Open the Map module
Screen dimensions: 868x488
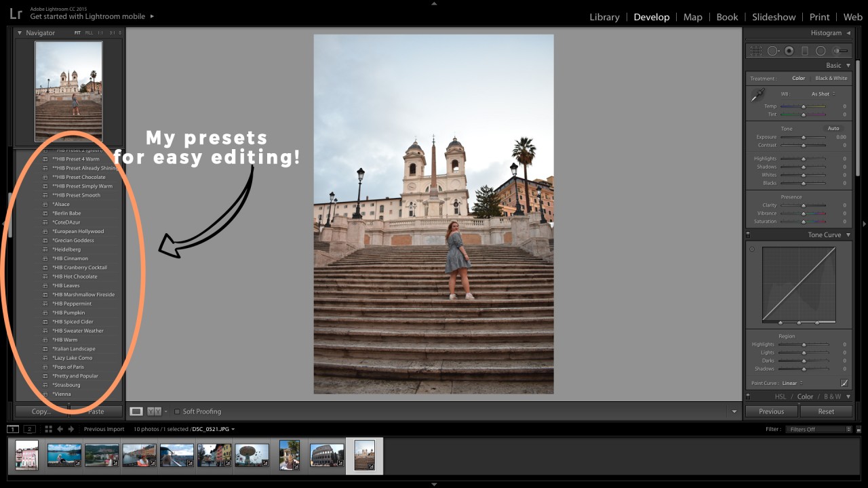[693, 17]
